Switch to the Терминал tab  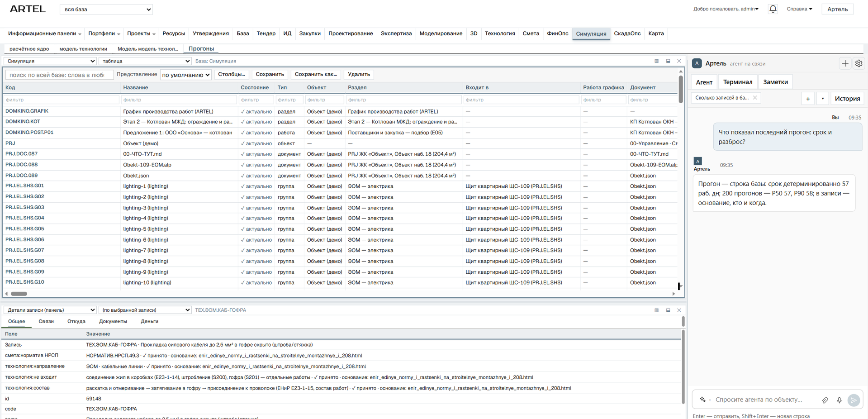coord(737,82)
